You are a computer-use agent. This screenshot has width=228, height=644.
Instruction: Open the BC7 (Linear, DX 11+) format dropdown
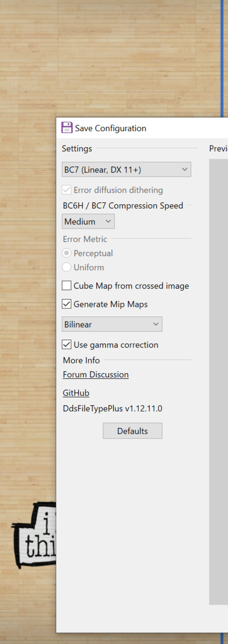point(126,170)
